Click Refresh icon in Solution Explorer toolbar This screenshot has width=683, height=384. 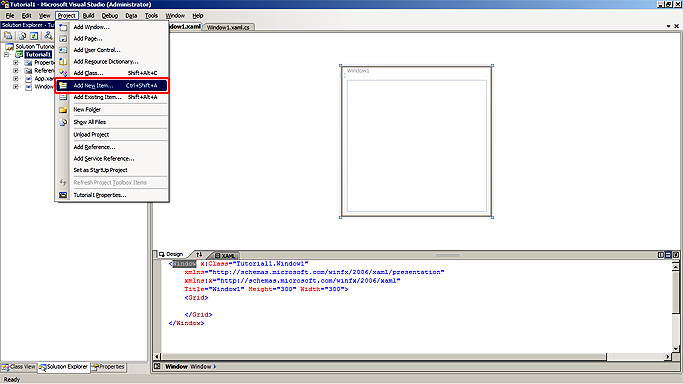pyautogui.click(x=34, y=36)
